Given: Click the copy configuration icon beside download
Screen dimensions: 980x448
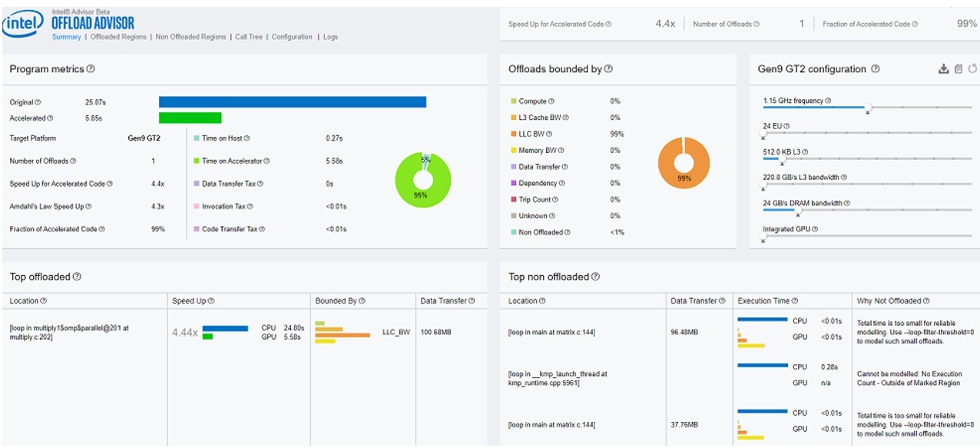Looking at the screenshot, I should point(958,69).
